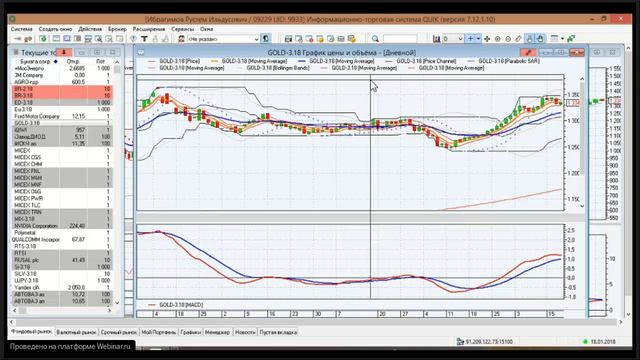Select the ED-3.18 row in ticker table
Screen dimensions: 640x360
coord(62,102)
